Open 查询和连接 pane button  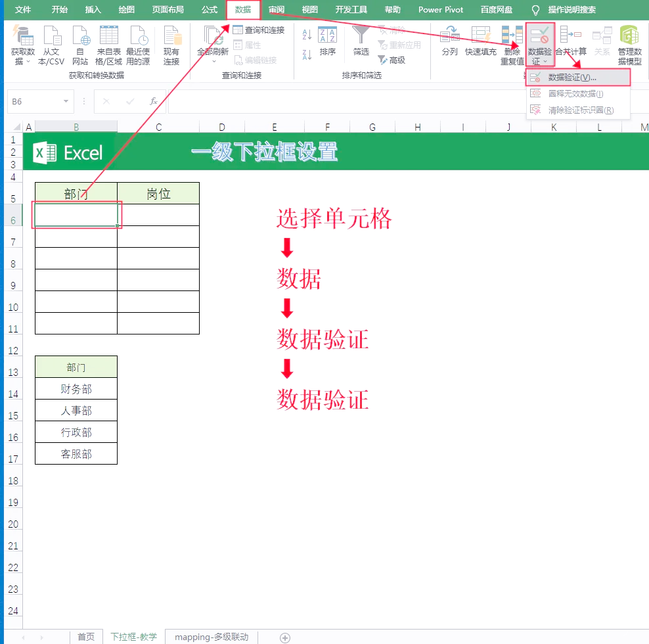click(x=259, y=30)
